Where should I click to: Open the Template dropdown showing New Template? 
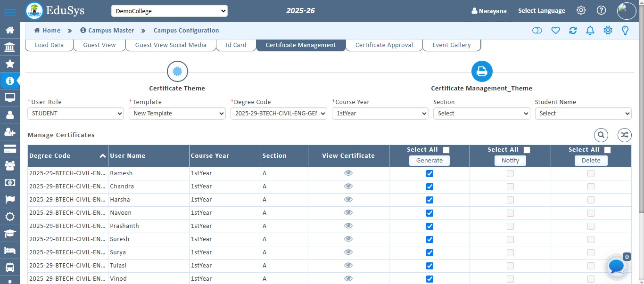tap(177, 114)
